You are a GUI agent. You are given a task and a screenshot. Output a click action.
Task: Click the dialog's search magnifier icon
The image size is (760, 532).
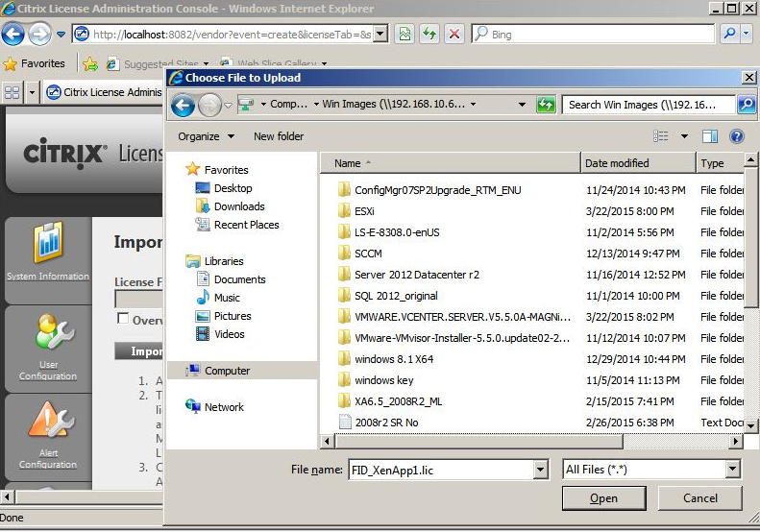pyautogui.click(x=747, y=105)
